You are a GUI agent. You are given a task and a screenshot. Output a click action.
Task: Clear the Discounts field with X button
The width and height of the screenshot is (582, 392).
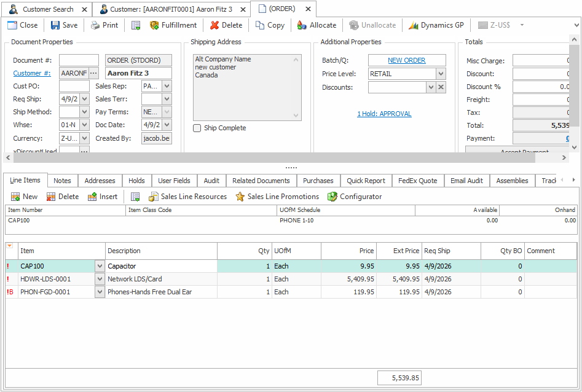pyautogui.click(x=441, y=87)
